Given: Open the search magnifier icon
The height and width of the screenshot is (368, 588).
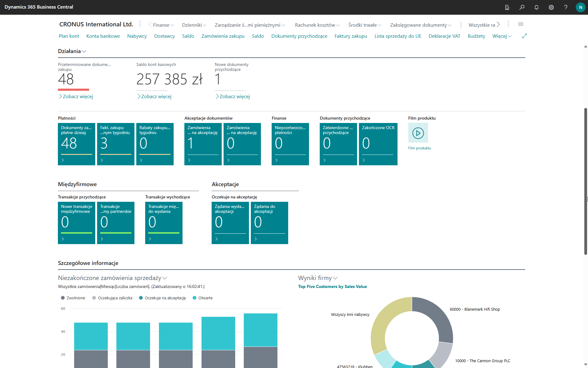Looking at the screenshot, I should [x=522, y=7].
